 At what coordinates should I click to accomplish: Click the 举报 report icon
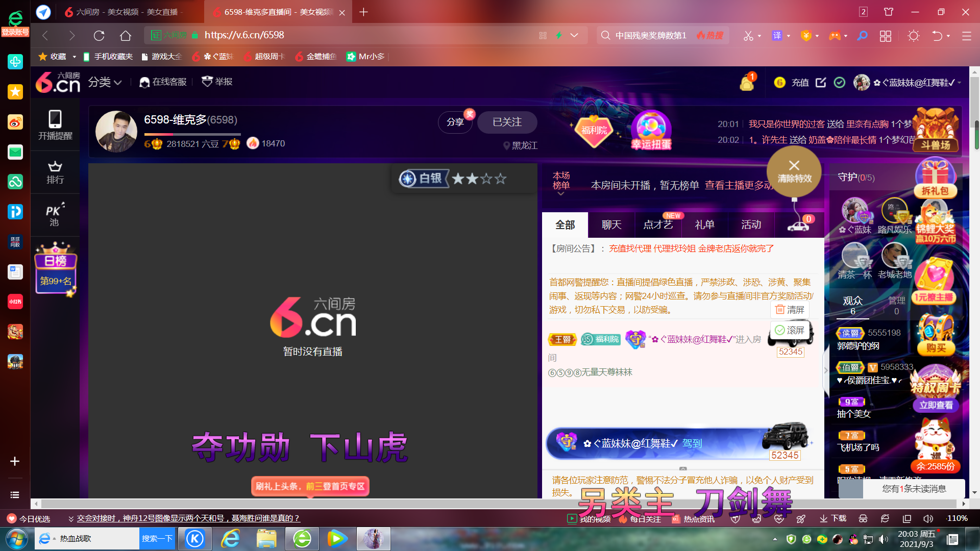click(207, 82)
